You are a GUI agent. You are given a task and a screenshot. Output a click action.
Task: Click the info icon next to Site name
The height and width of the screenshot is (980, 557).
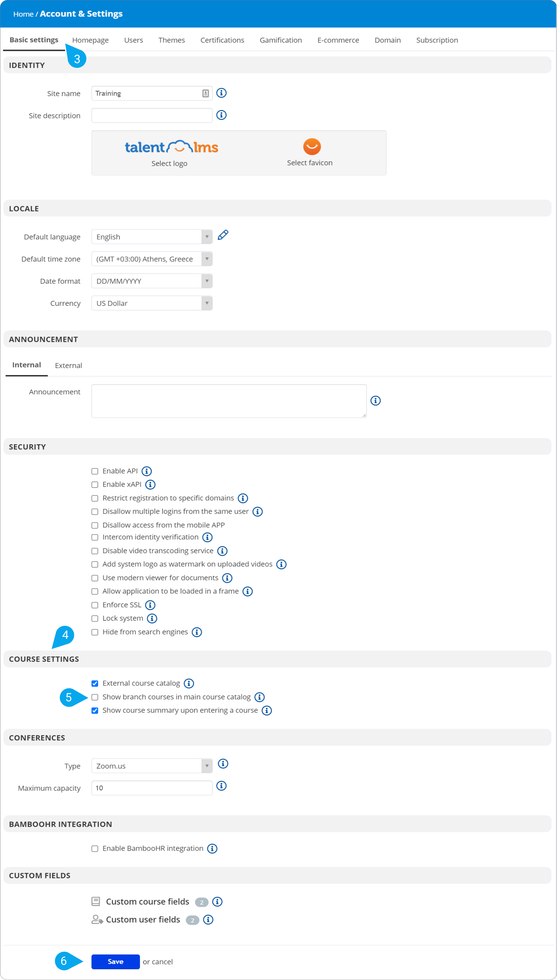[x=221, y=93]
